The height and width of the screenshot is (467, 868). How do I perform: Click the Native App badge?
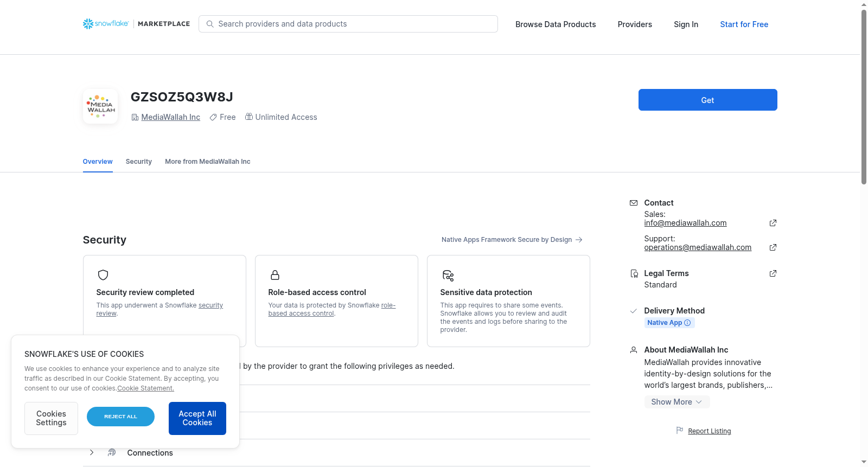pos(669,323)
